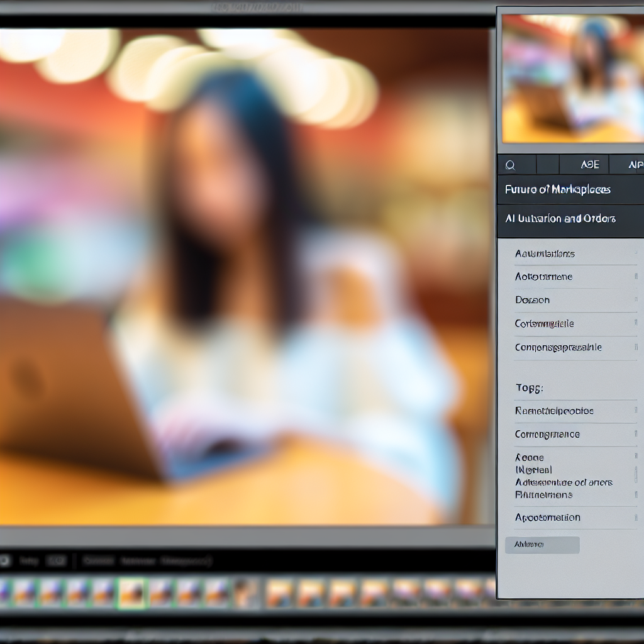Click the navigator preview thumbnail in the panel
Image resolution: width=644 pixels, height=644 pixels.
click(x=572, y=79)
